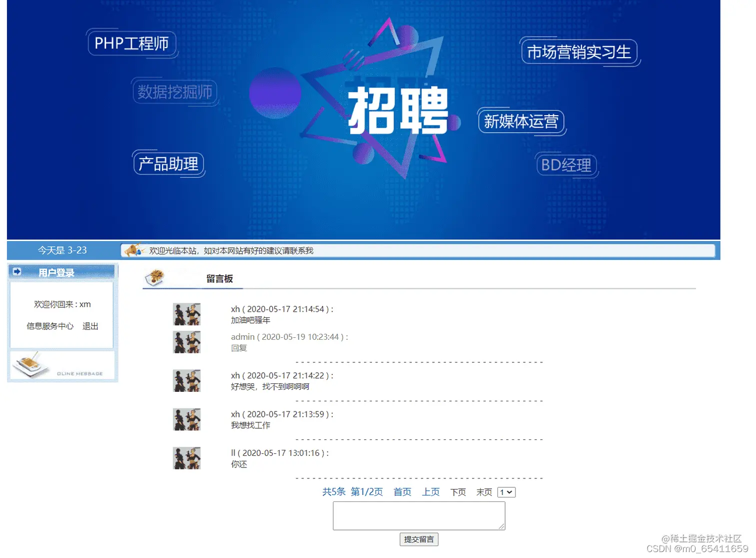Click inside the message input textarea
The height and width of the screenshot is (558, 756).
point(419,515)
